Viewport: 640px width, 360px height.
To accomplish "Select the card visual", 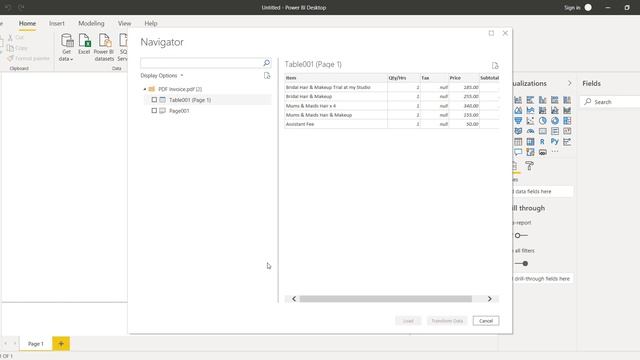I will (542, 131).
